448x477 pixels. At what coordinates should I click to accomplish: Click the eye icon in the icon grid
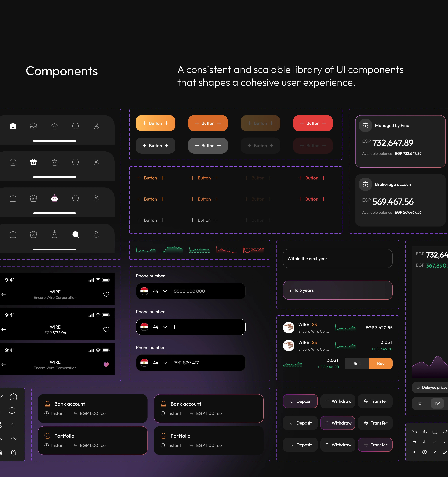[425, 452]
